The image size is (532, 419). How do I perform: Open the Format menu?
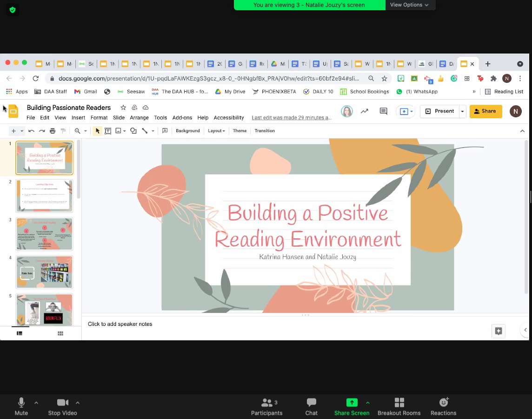click(99, 117)
